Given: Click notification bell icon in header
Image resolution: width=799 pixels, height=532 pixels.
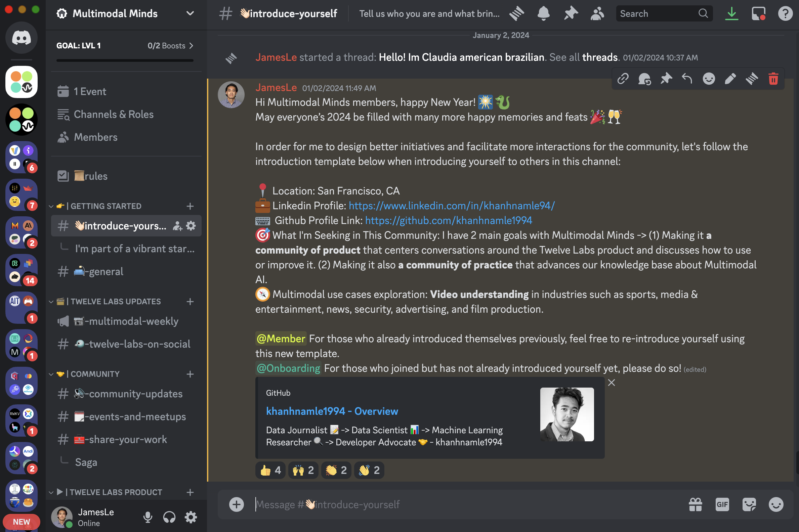Looking at the screenshot, I should coord(543,13).
